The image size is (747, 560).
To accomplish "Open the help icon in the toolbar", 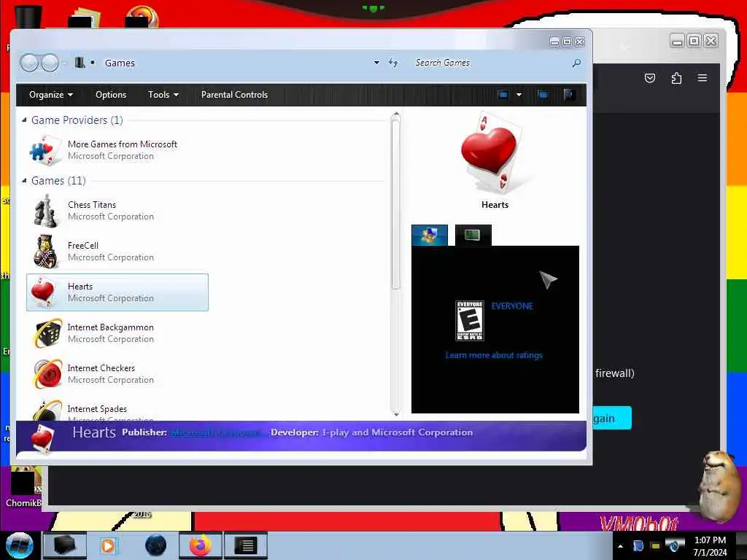I will tap(569, 95).
